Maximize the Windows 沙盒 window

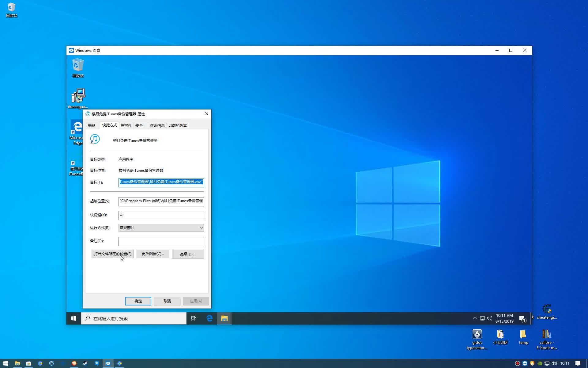511,50
